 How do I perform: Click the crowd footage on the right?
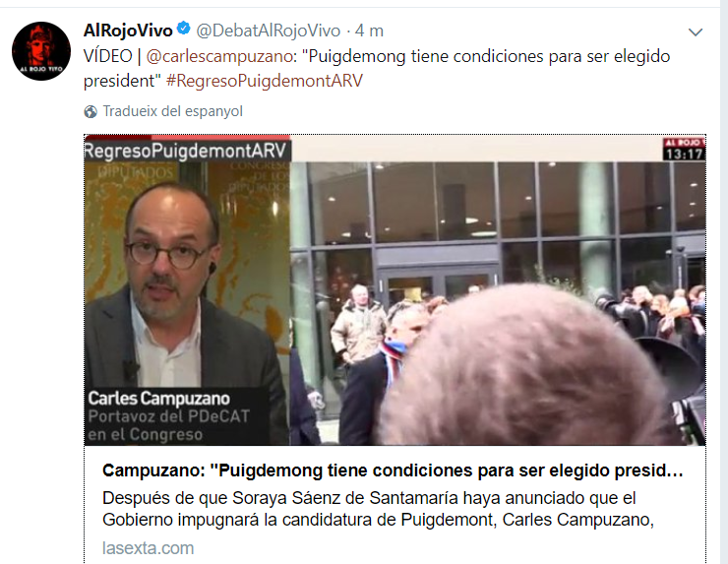pyautogui.click(x=498, y=303)
